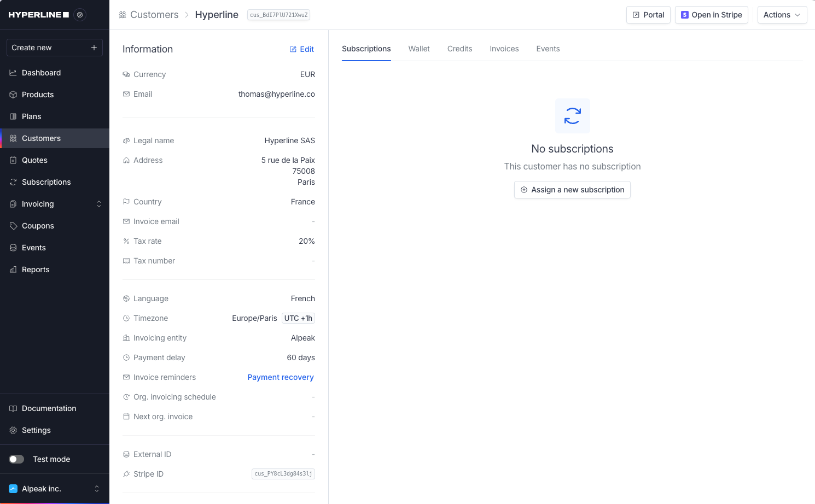Open the customer Portal
Image resolution: width=815 pixels, height=504 pixels.
[x=648, y=15]
